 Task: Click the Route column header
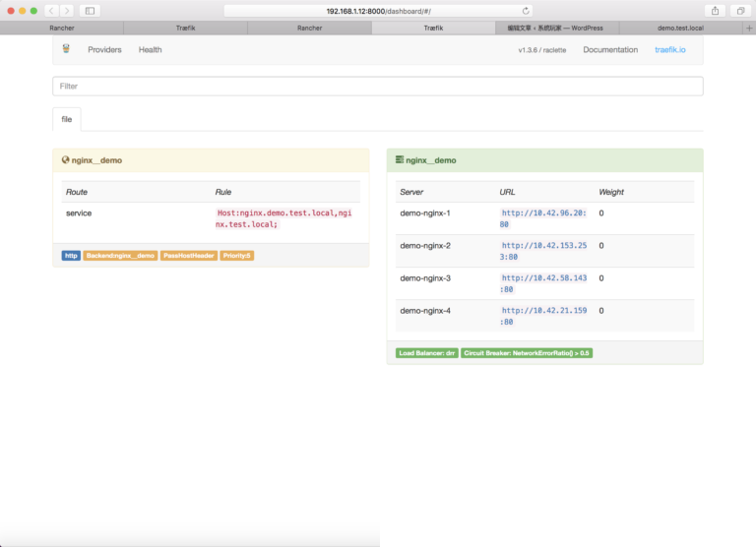coord(77,192)
